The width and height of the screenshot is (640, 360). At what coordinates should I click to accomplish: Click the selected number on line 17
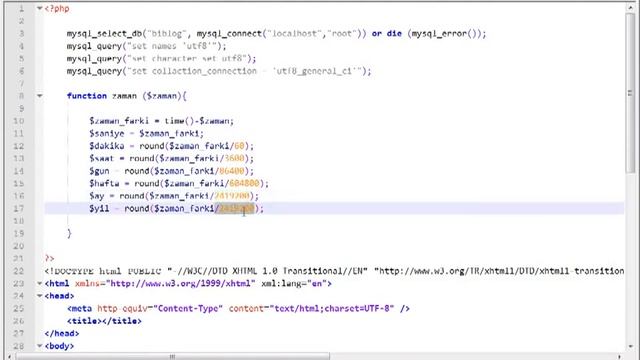click(236, 209)
